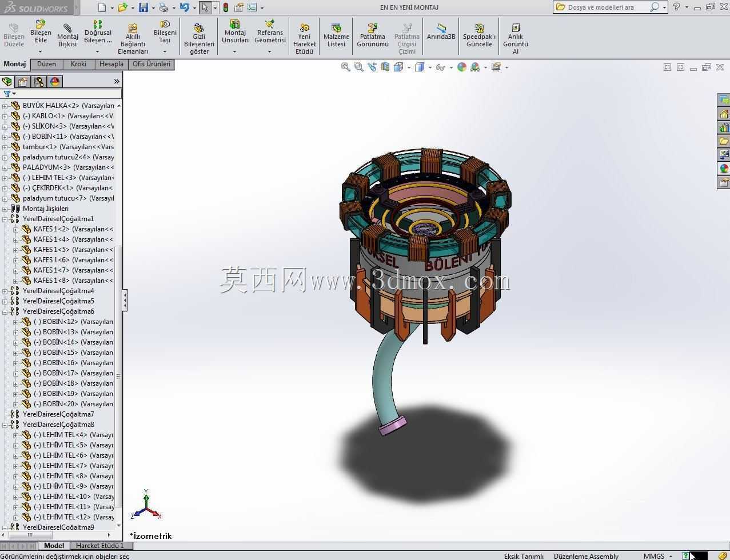
Task: Open SolidWorks Resources home icon in the task pane
Action: [x=724, y=113]
